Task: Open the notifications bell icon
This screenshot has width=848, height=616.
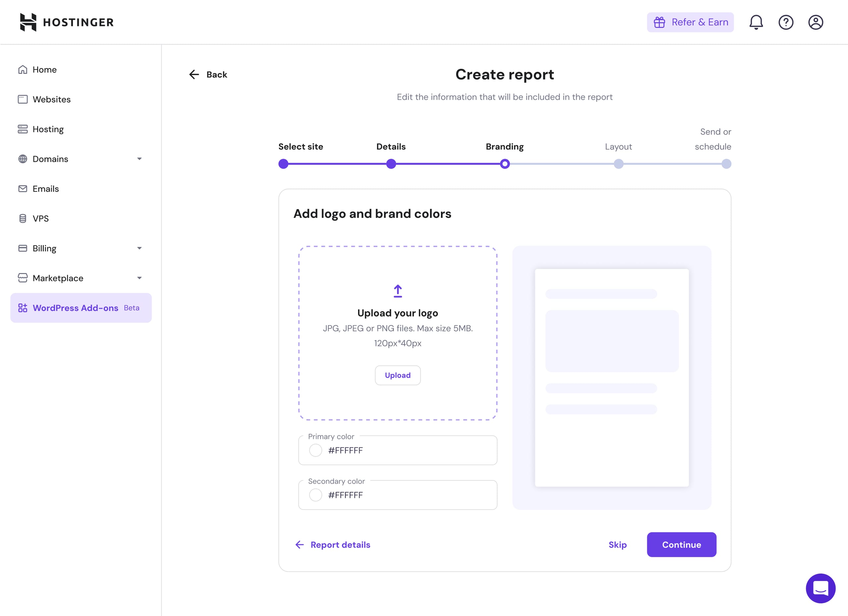Action: [756, 22]
